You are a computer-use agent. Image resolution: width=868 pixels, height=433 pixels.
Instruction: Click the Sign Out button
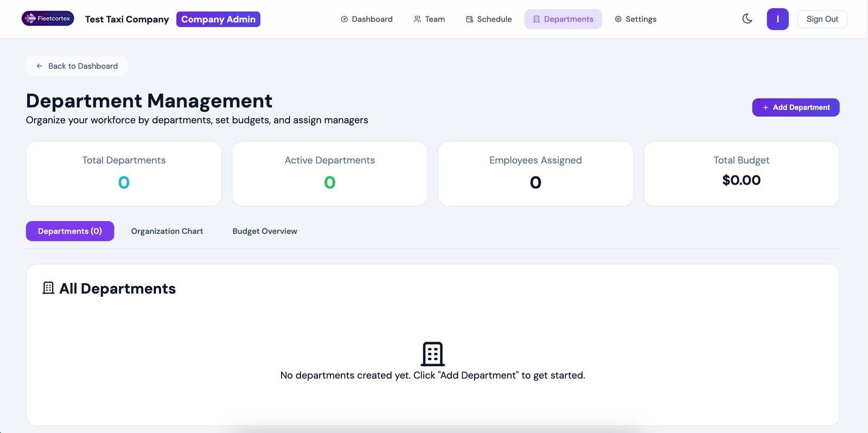coord(822,19)
